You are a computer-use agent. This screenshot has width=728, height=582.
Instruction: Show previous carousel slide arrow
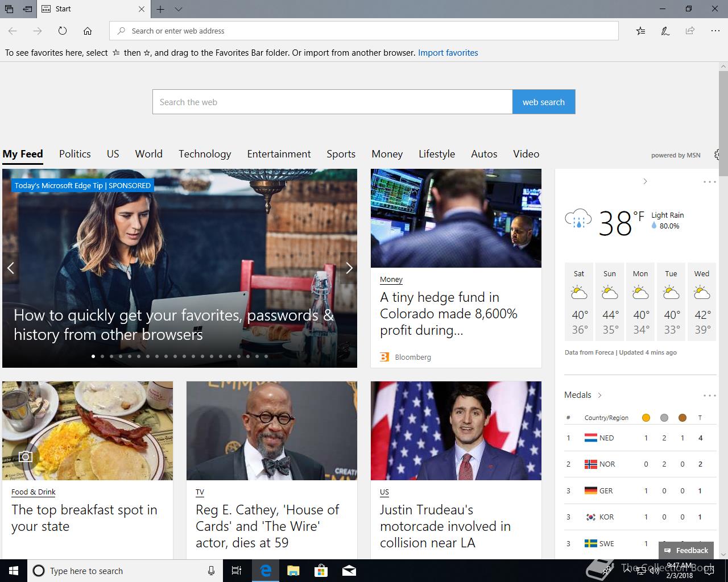tap(10, 268)
